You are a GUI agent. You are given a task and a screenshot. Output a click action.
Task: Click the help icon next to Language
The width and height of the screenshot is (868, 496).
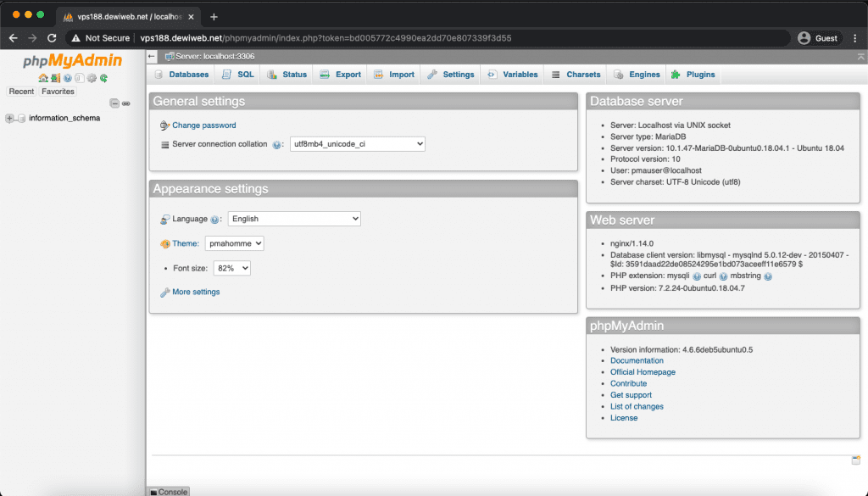point(215,220)
